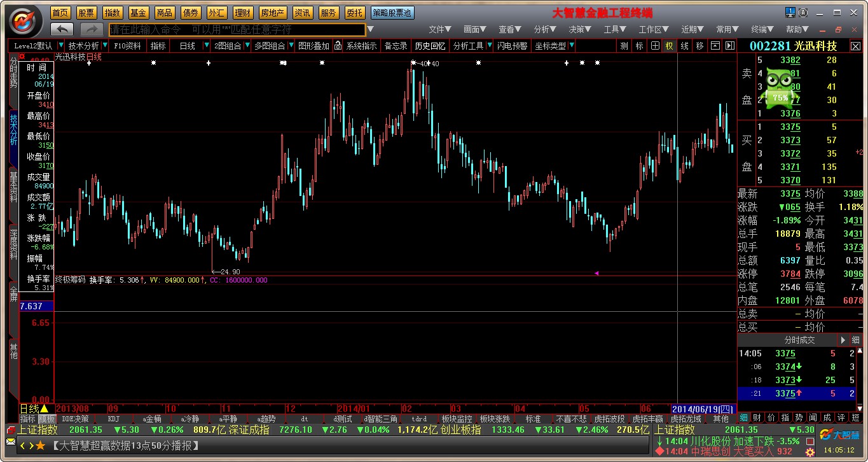Screen dimensions: 868x462
Task: Click the 股票 button
Action: [86, 13]
